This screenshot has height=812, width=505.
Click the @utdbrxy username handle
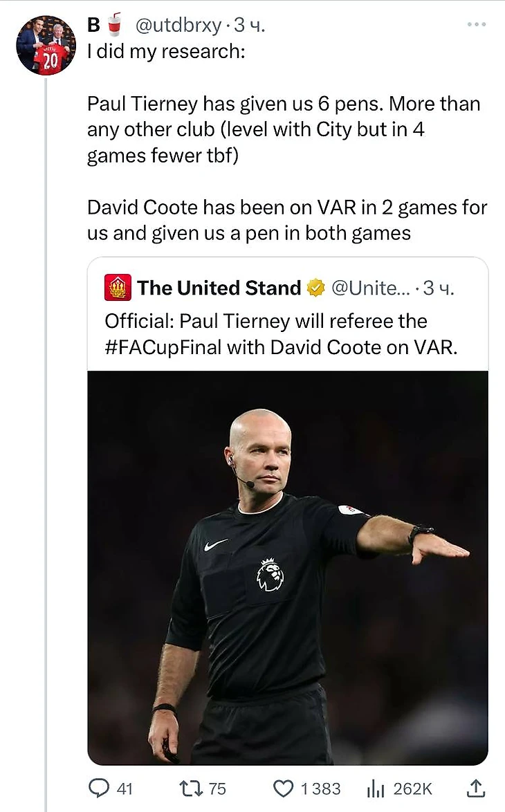point(178,26)
